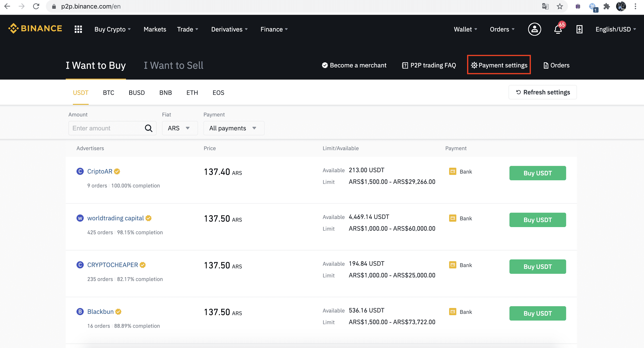Reload the page with browser refresh icon

point(36,6)
